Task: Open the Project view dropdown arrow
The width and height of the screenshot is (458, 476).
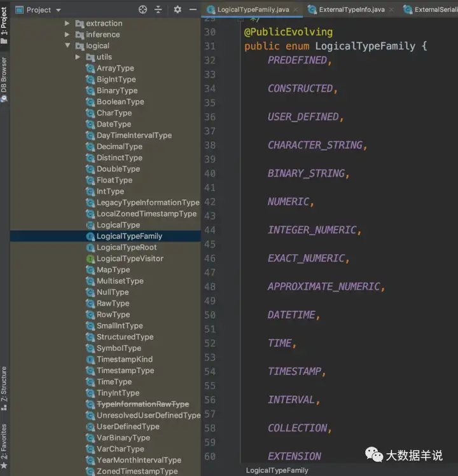Action: click(x=59, y=10)
